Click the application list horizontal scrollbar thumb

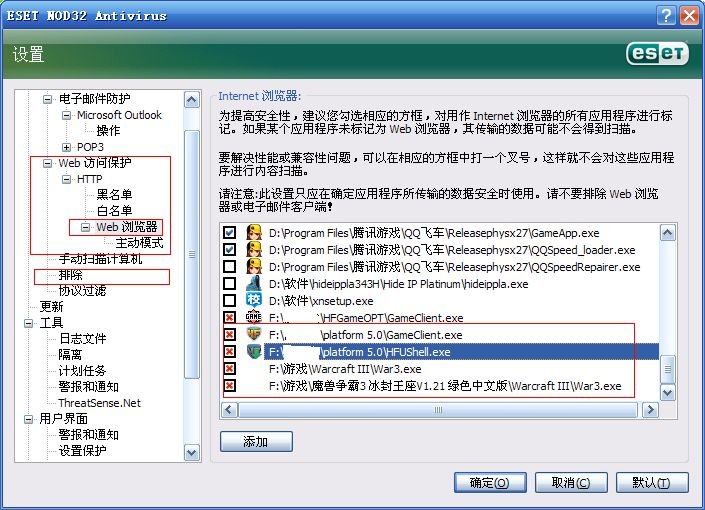[438, 410]
